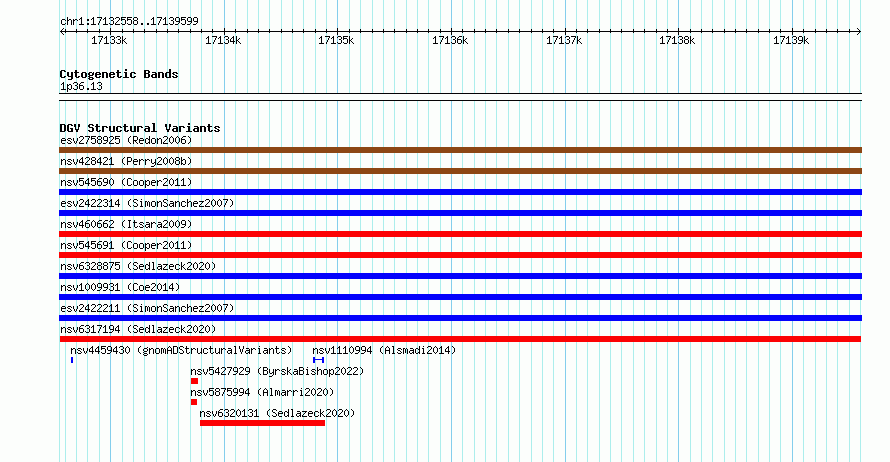Screen dimensions: 890x462
Task: Click the nsv4459430 gnomAD variant marker
Action: pos(72,360)
